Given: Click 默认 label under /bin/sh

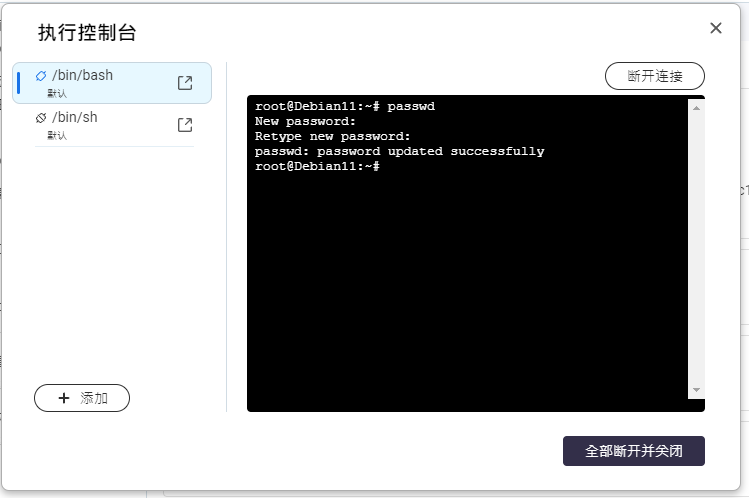Looking at the screenshot, I should point(57,135).
